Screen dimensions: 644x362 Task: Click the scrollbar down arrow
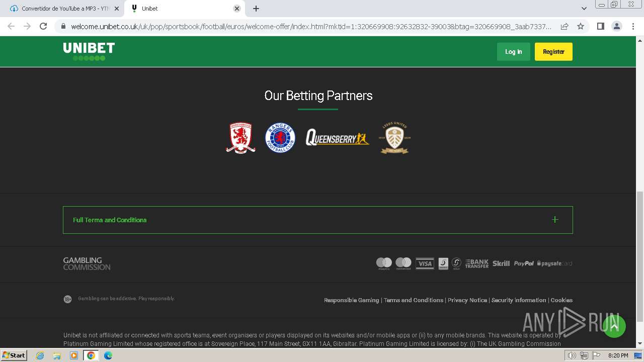[639, 344]
